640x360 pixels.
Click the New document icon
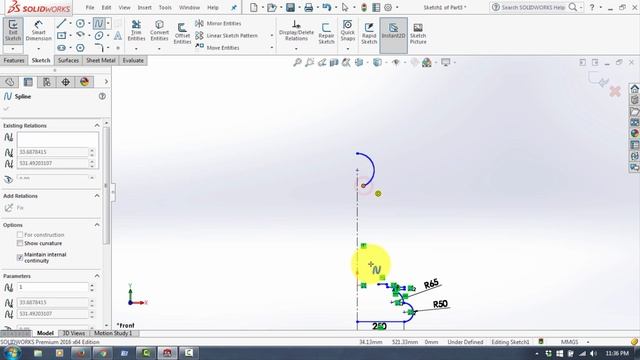tap(254, 7)
